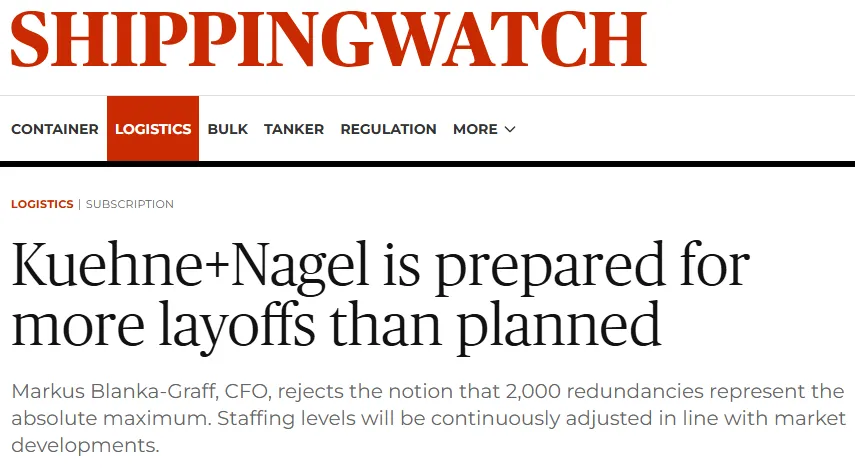Click the Subscription label above headline
Viewport: 855px width, 474px height.
(130, 204)
